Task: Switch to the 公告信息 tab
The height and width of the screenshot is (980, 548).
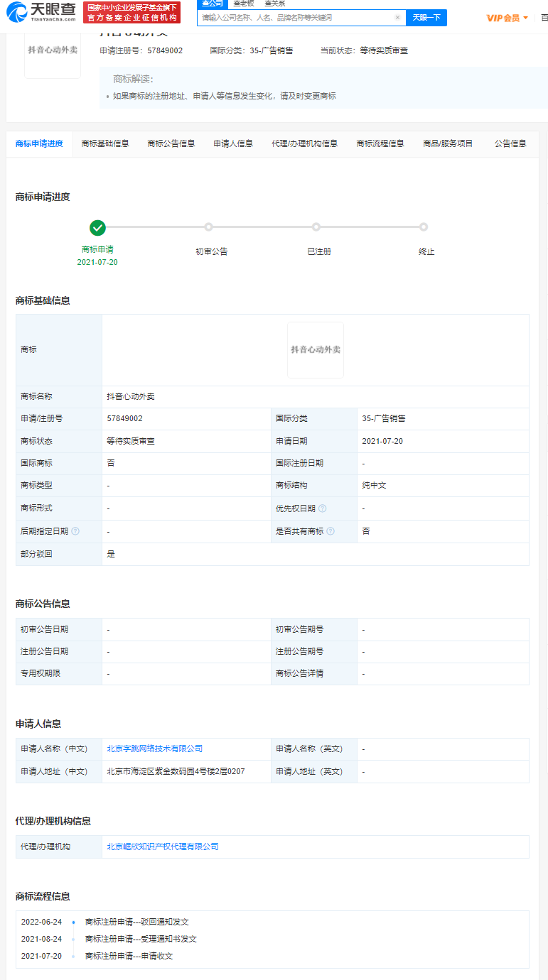Action: click(510, 143)
